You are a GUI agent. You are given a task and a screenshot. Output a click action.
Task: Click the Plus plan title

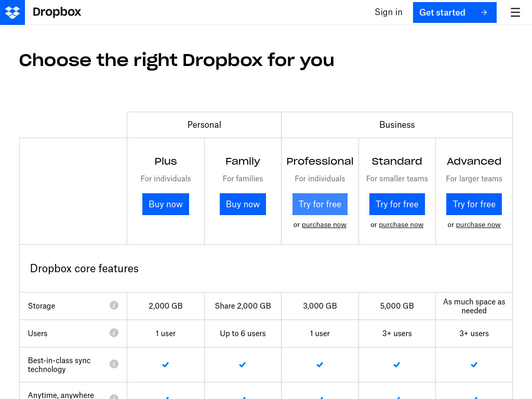(x=166, y=161)
